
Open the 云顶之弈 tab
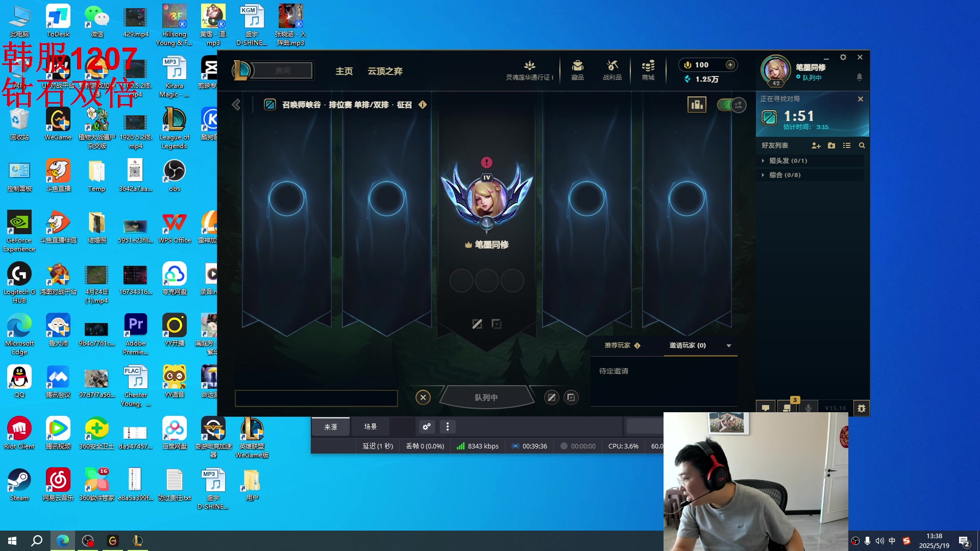385,71
